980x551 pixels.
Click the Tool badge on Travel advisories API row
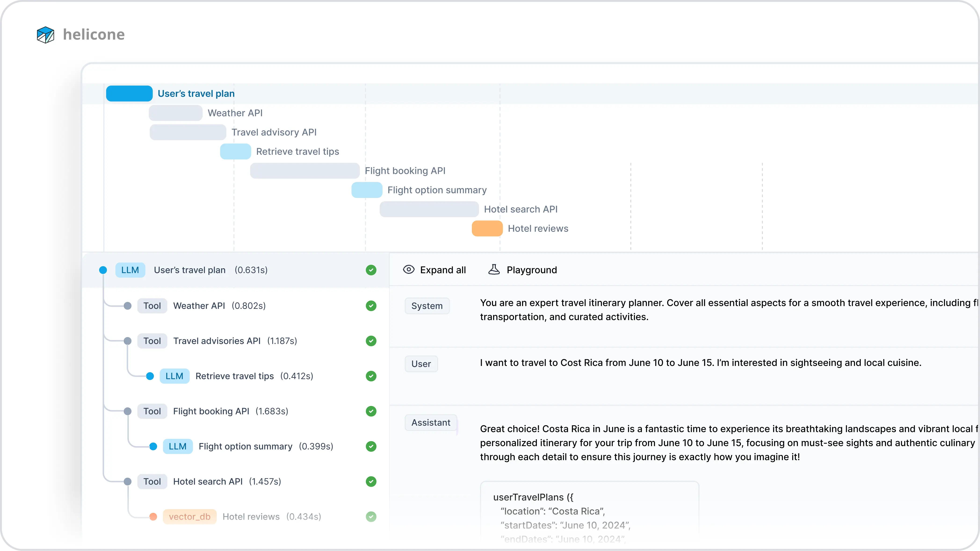coord(152,341)
